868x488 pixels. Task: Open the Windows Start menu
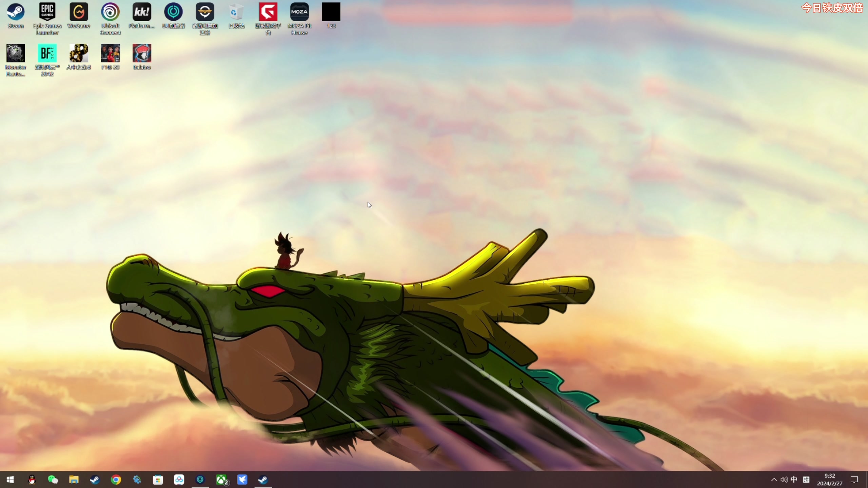(10, 480)
